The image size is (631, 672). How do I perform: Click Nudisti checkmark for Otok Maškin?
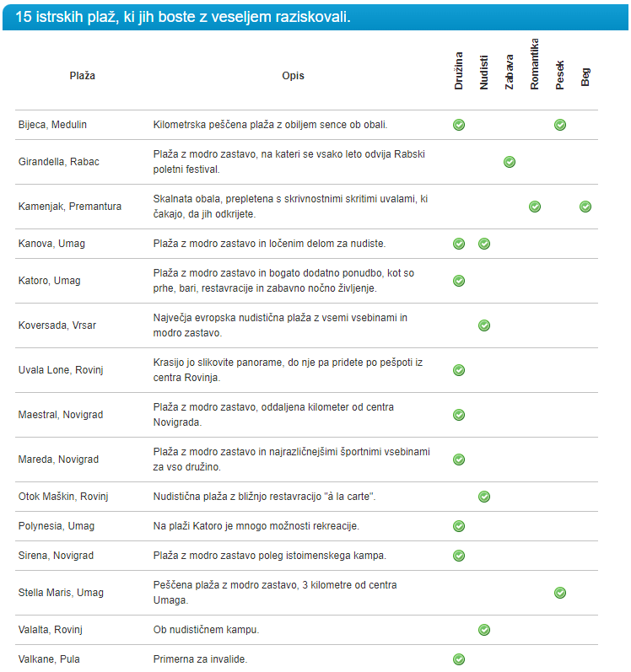coord(484,497)
